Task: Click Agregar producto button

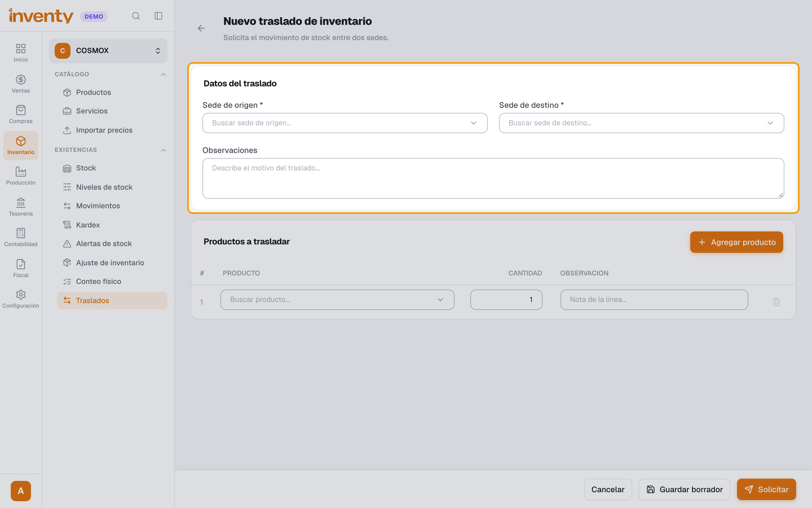Action: pos(736,242)
